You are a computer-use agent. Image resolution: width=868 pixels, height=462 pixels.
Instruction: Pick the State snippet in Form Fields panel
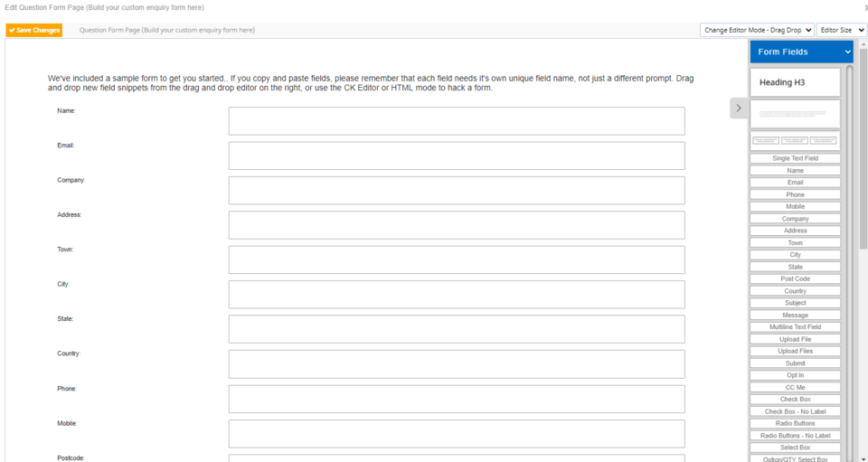796,267
